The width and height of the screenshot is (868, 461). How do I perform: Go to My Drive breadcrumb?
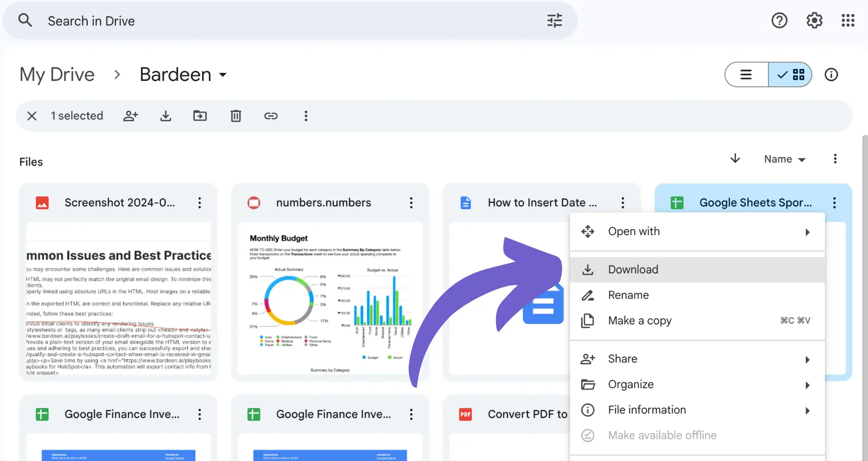click(57, 75)
